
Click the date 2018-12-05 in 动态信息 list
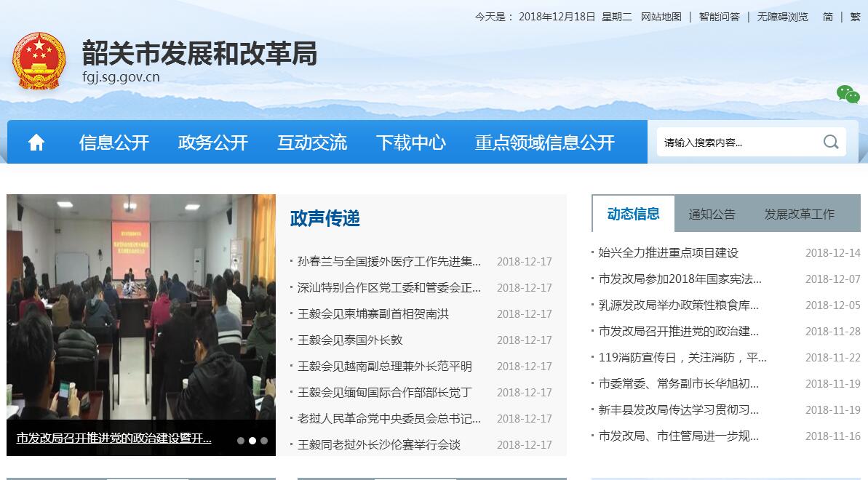[x=833, y=305]
